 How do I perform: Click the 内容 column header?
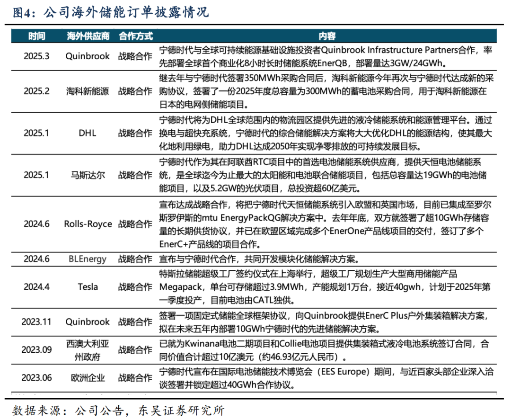pos(327,36)
